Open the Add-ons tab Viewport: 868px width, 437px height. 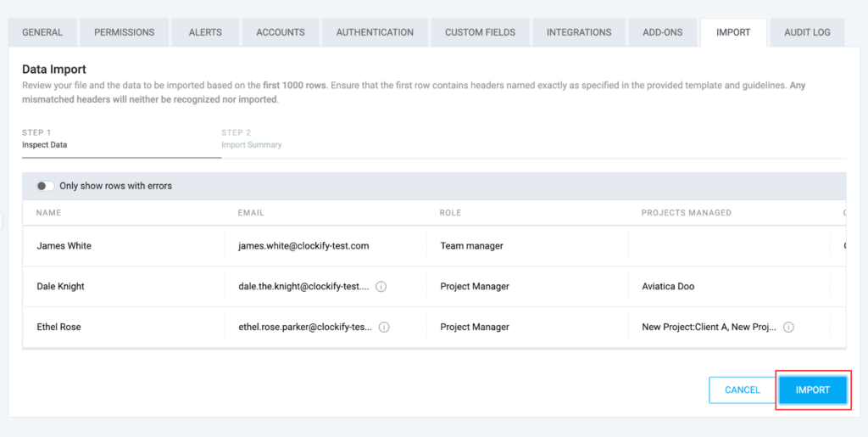click(663, 32)
